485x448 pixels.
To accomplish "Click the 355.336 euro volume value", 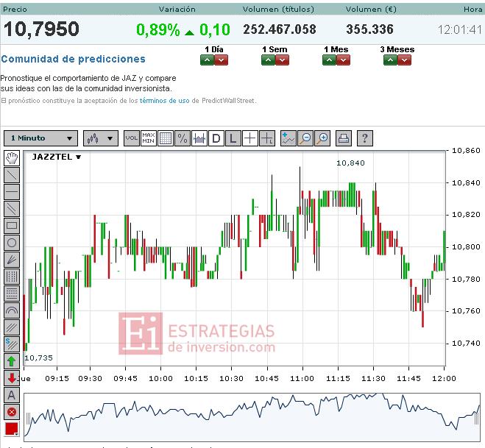I will tap(369, 29).
